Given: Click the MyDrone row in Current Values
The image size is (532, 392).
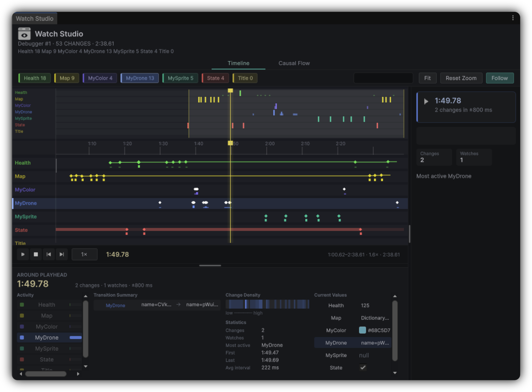Looking at the screenshot, I should (x=353, y=343).
